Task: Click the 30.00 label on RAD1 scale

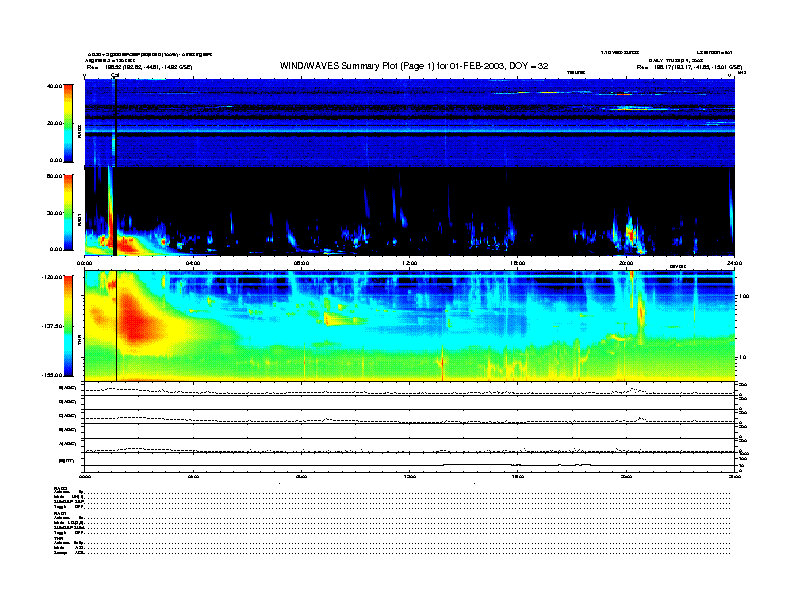Action: click(54, 213)
